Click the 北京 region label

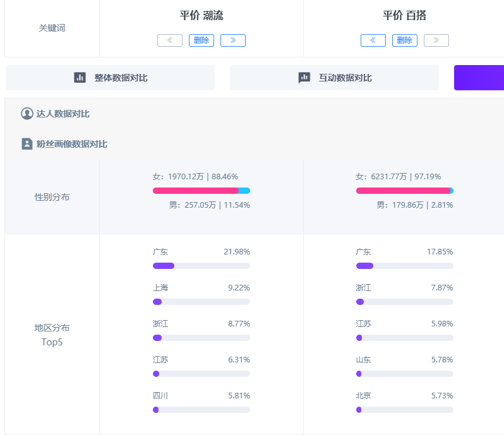[x=364, y=396]
